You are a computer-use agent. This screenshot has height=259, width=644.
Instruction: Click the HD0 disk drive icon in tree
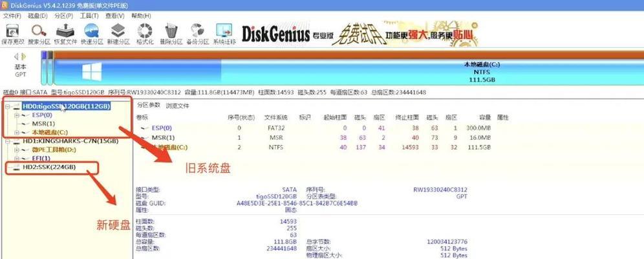[x=16, y=106]
